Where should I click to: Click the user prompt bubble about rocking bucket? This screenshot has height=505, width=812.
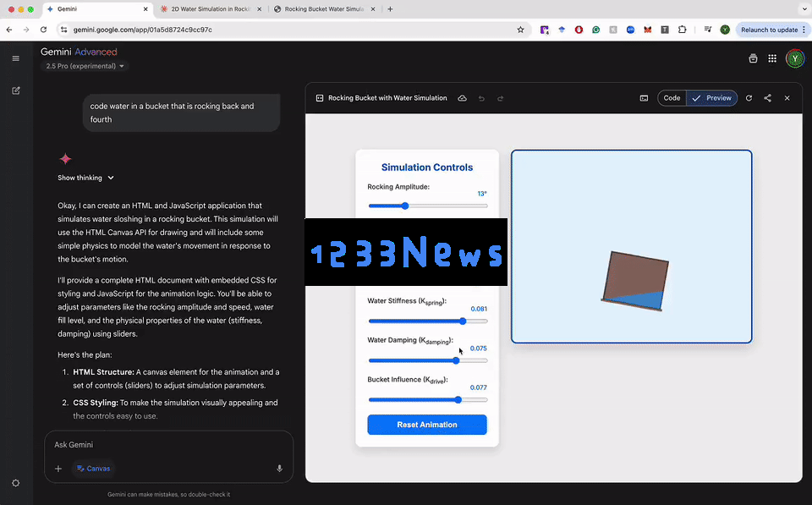click(181, 113)
